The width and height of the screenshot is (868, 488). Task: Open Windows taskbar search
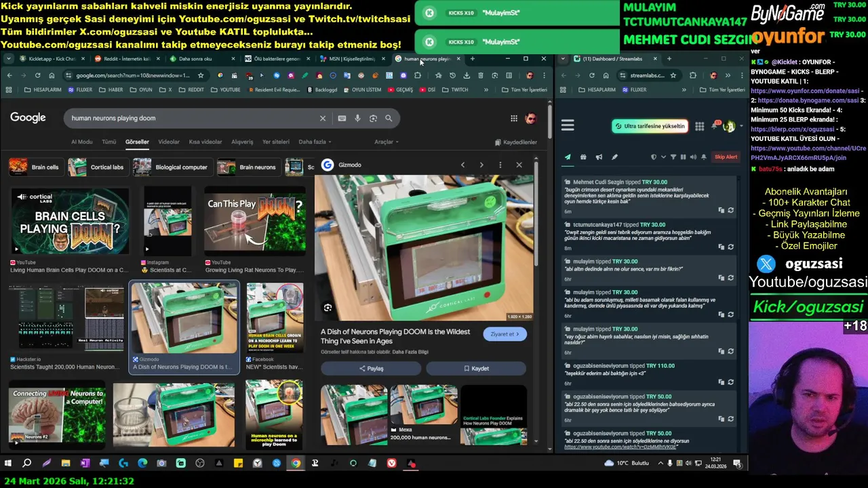pyautogui.click(x=27, y=463)
